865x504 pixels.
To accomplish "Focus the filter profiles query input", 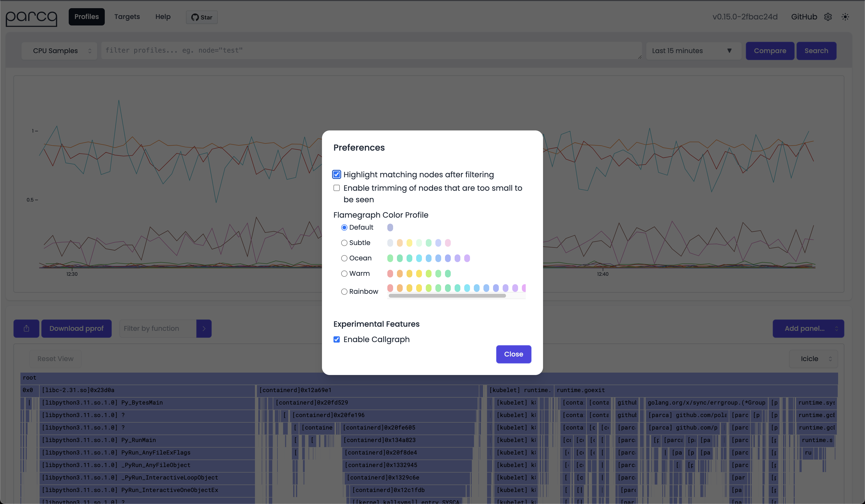I will [371, 50].
